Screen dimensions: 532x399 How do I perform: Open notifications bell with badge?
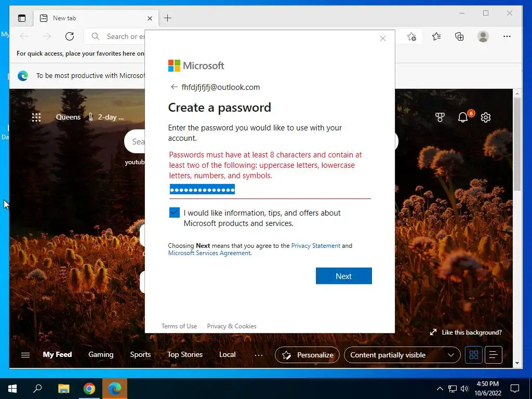click(463, 117)
